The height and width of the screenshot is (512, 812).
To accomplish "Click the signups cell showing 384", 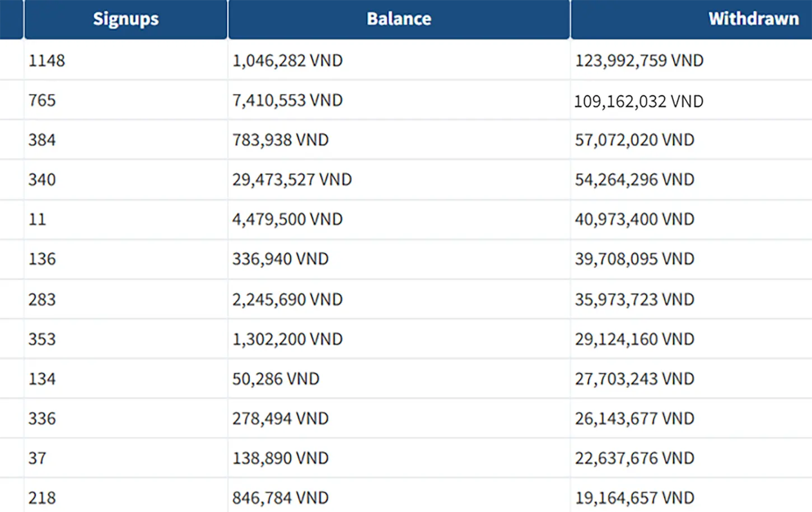I will pos(42,140).
